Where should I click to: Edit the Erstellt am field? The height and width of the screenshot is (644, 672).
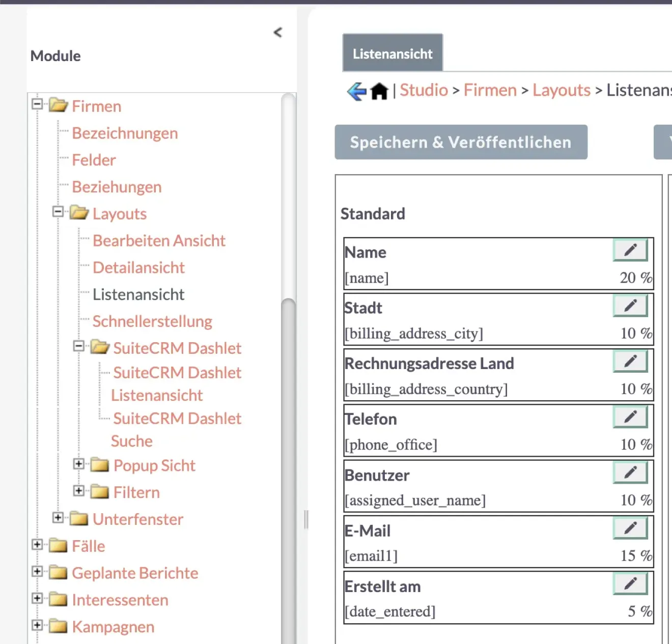click(630, 584)
